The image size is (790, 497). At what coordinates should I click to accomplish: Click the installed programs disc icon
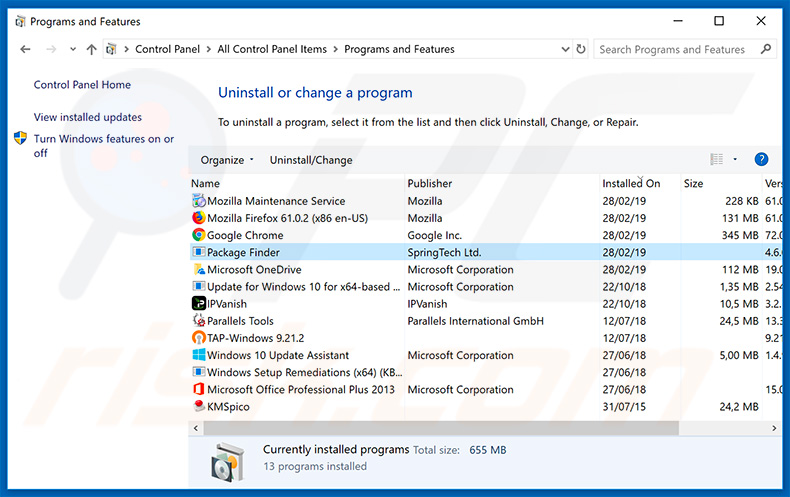(228, 461)
